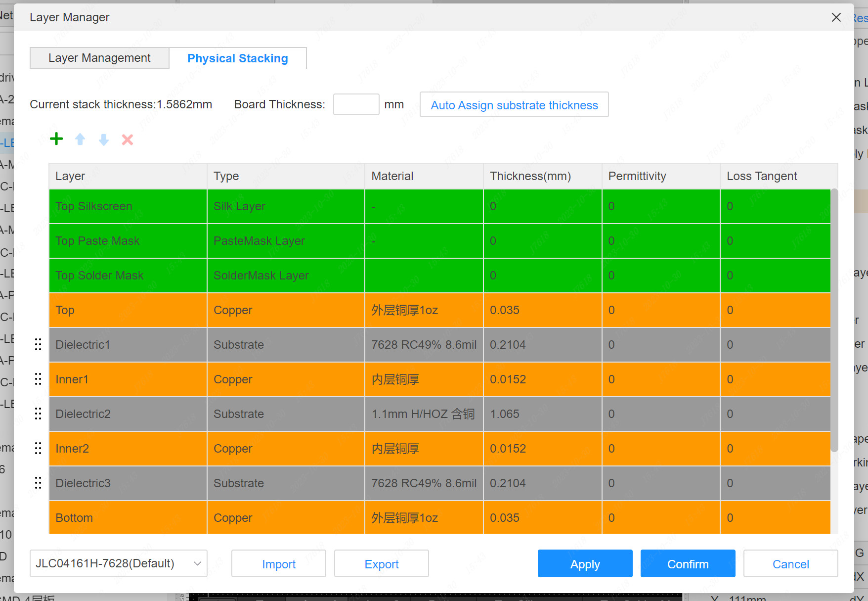Click Bottom layer material 外层铜厚1oz cell
Screen dimensions: 868x601
424,517
